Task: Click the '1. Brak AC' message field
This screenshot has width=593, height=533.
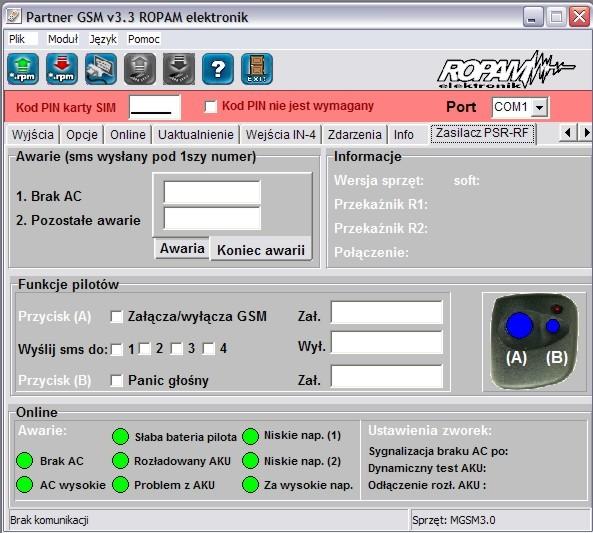Action: 212,193
